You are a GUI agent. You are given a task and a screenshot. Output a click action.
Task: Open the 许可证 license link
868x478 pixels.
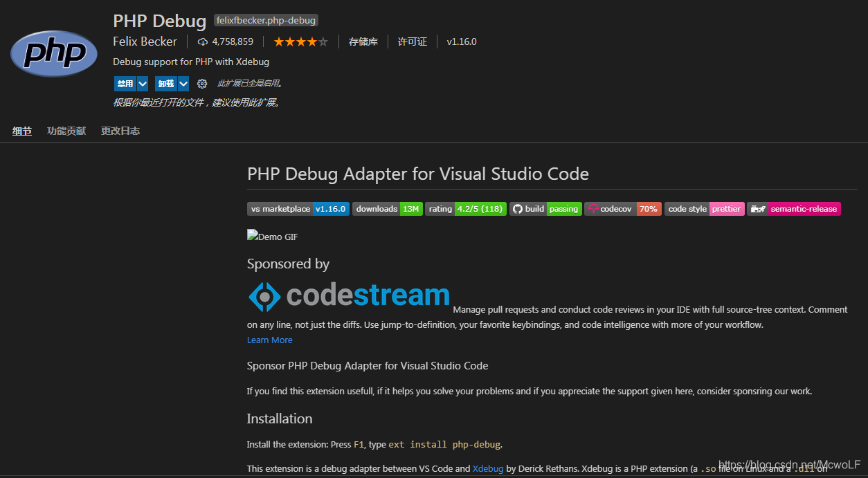pos(413,42)
